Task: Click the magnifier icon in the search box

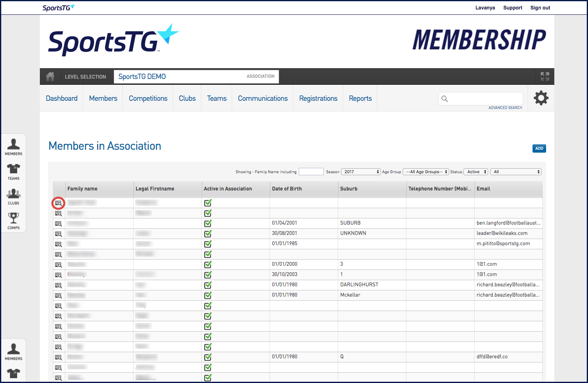Action: [x=445, y=99]
